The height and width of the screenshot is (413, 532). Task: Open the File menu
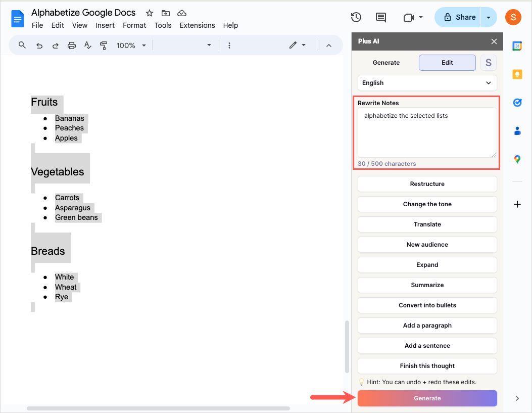click(x=37, y=25)
